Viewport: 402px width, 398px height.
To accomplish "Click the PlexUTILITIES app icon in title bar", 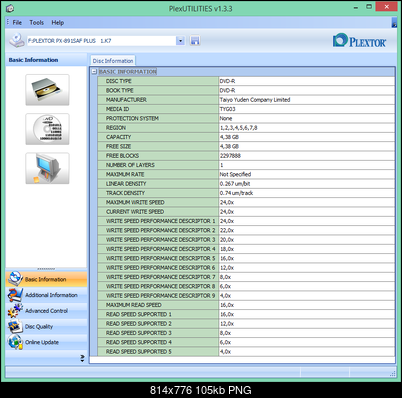I will coord(10,8).
